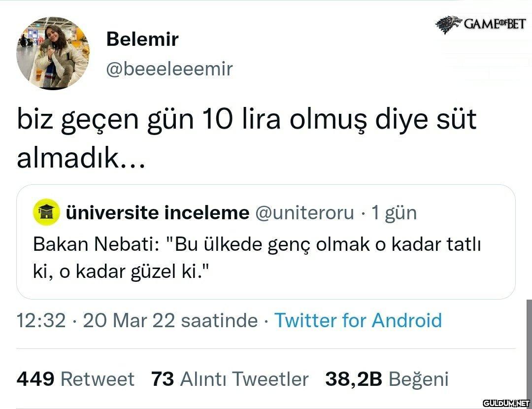Click the GAMEOFBET logo text
The height and width of the screenshot is (409, 532).
coord(495,24)
